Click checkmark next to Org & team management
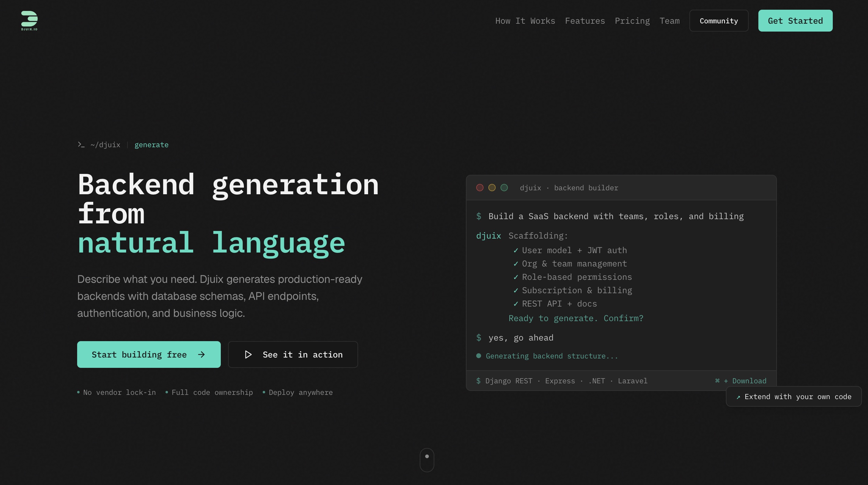The image size is (868, 485). point(515,264)
